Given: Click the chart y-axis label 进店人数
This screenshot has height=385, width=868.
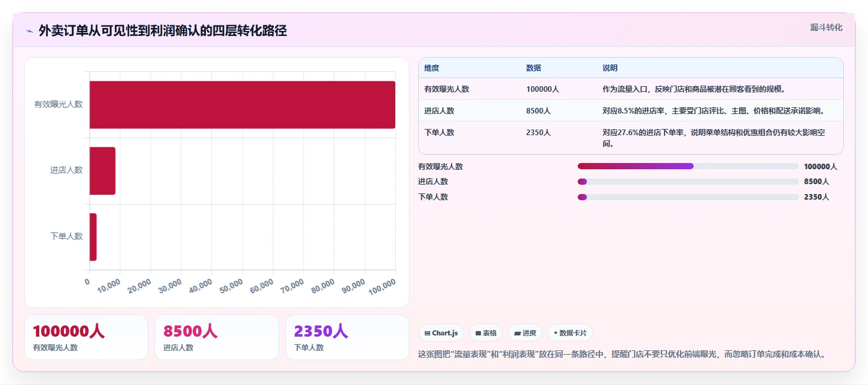Looking at the screenshot, I should coord(66,170).
